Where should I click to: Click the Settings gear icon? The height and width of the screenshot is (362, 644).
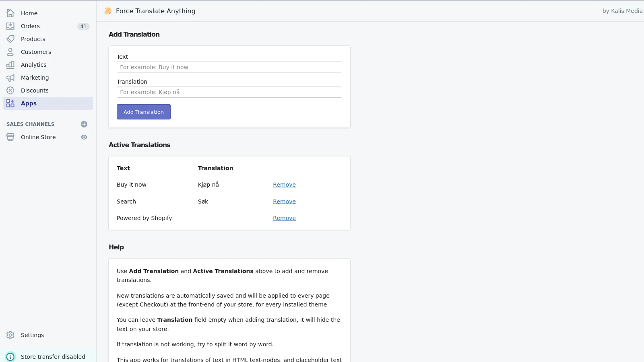click(x=10, y=335)
